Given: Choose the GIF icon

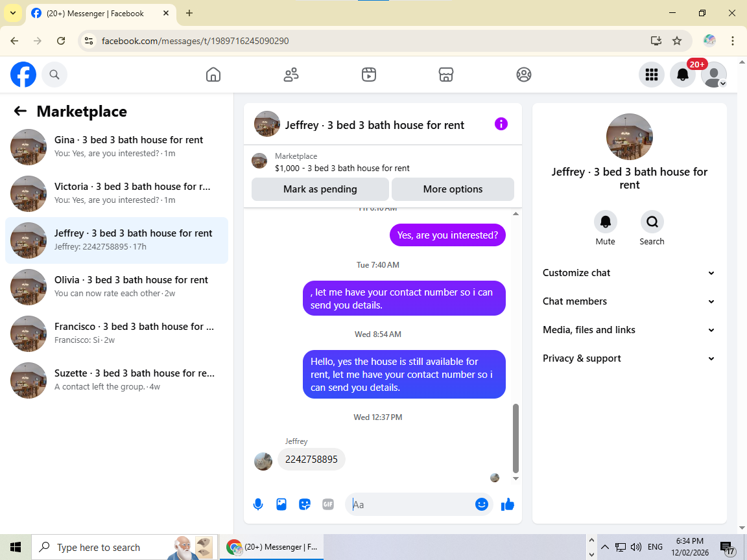Looking at the screenshot, I should pyautogui.click(x=327, y=505).
